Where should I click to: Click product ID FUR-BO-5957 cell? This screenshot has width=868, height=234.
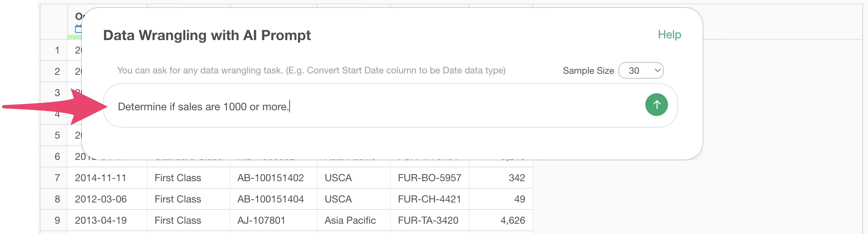coord(429,178)
